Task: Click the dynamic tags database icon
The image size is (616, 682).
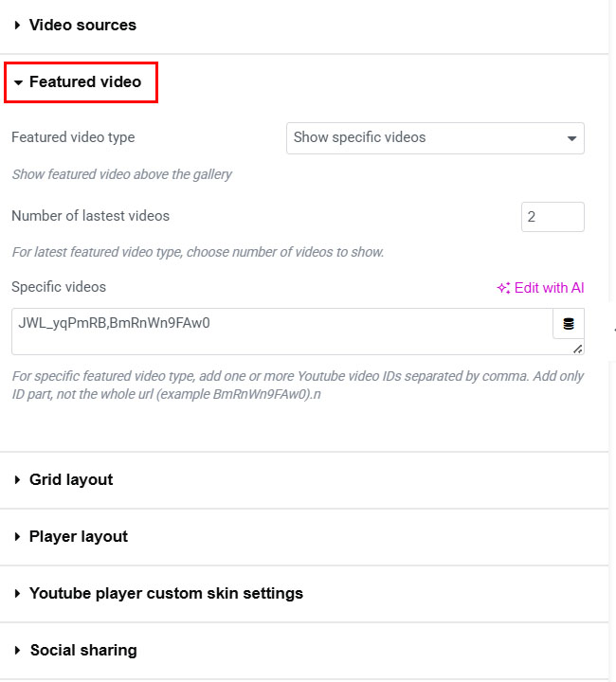Action: [569, 324]
